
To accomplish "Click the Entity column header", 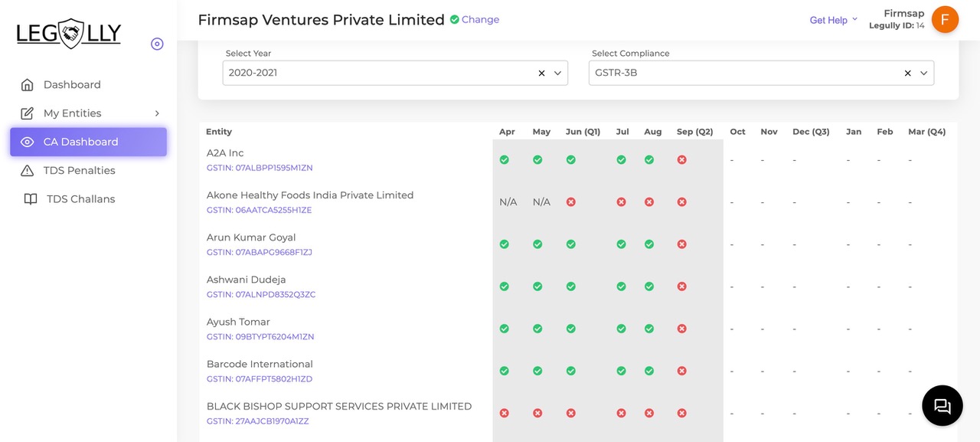I will pyautogui.click(x=219, y=132).
